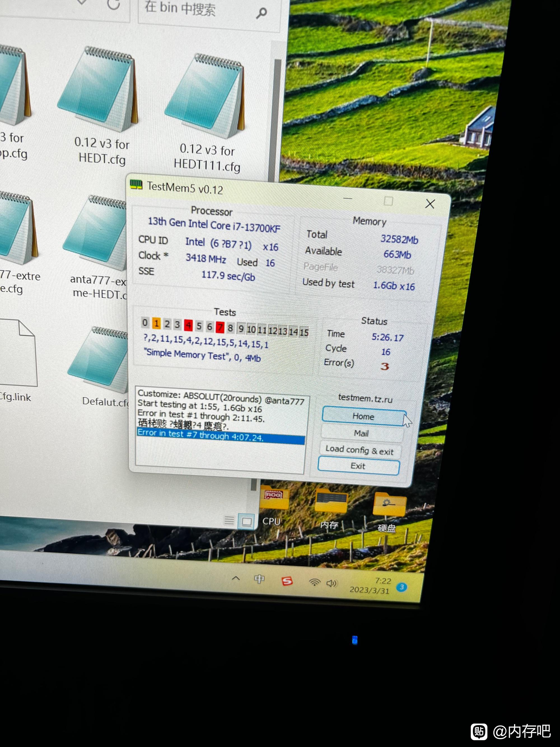Screen dimensions: 560x747
Task: Click the TestMem5 title bar icon
Action: point(136,184)
